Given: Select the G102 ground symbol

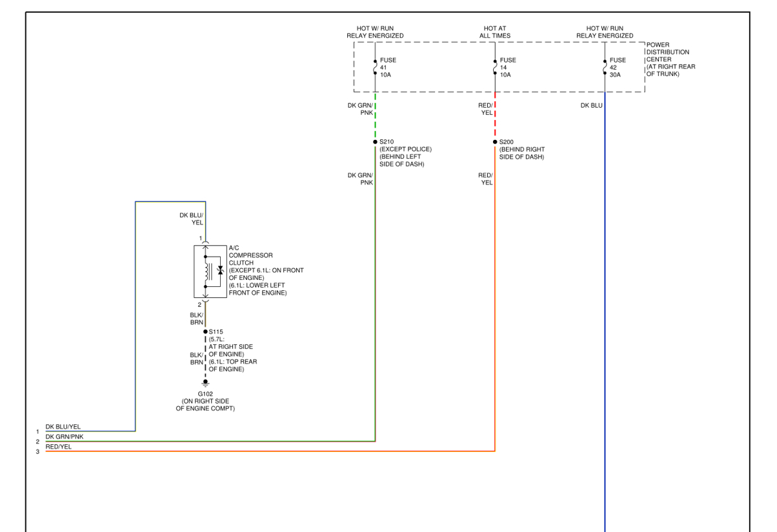Looking at the screenshot, I should 206,383.
